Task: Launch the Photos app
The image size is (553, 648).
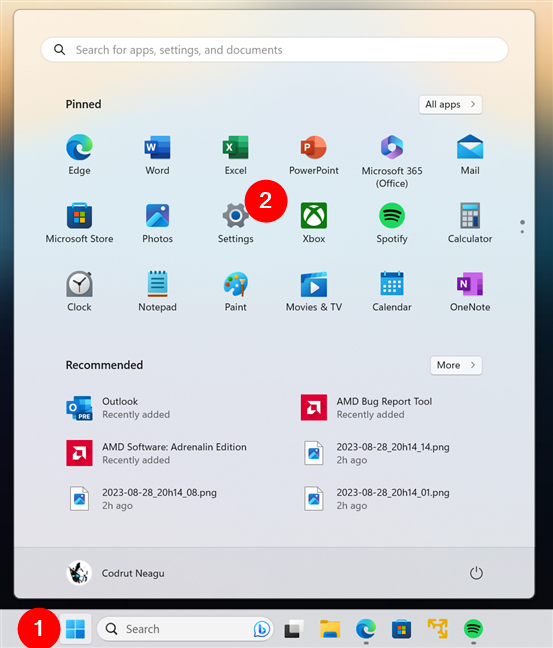Action: coord(157,224)
